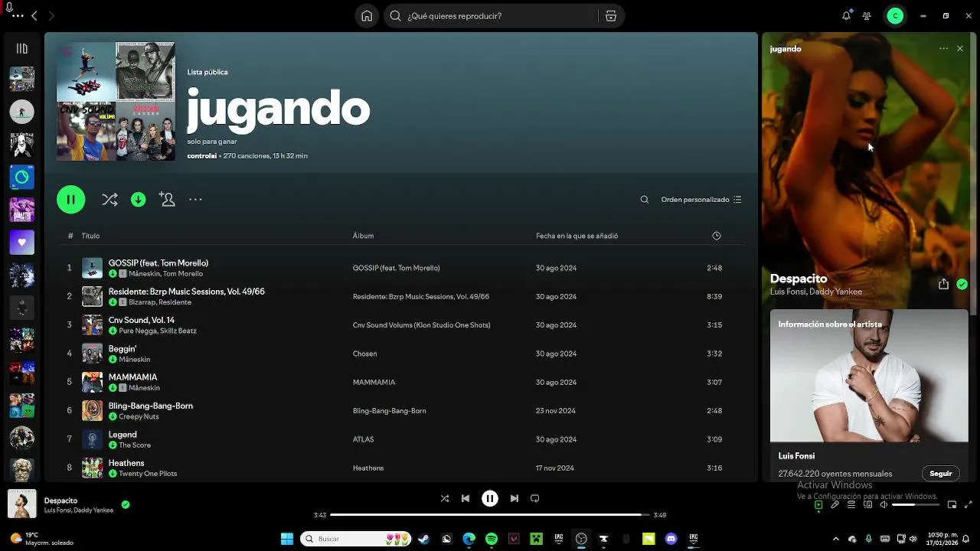
Task: Mute Spotify with the speaker icon
Action: [884, 505]
